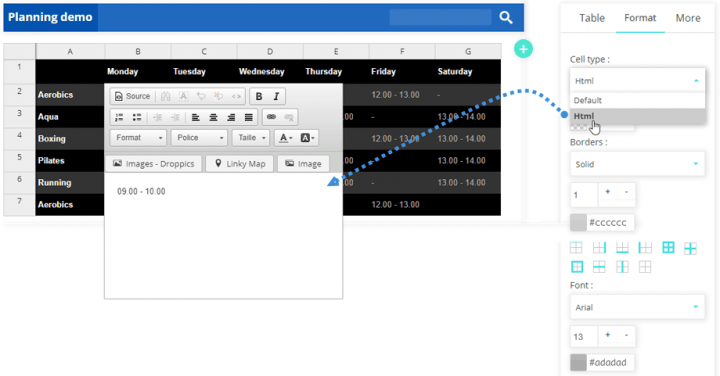Open the Borders style dropdown Solid
The height and width of the screenshot is (376, 720).
[x=637, y=164]
